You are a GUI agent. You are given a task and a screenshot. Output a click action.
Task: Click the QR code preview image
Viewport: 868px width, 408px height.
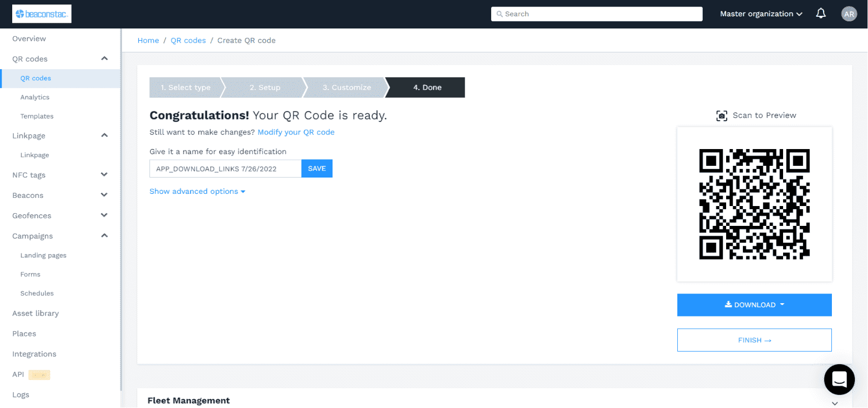tap(754, 204)
